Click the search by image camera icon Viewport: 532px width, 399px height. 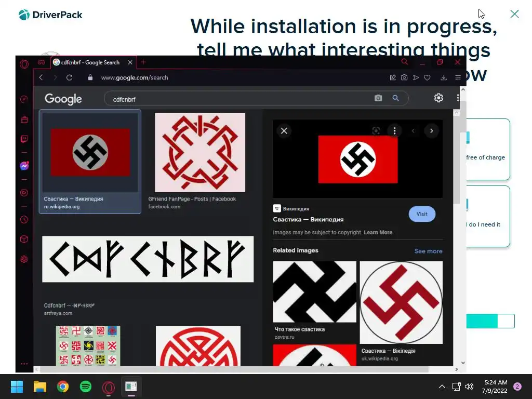click(378, 98)
